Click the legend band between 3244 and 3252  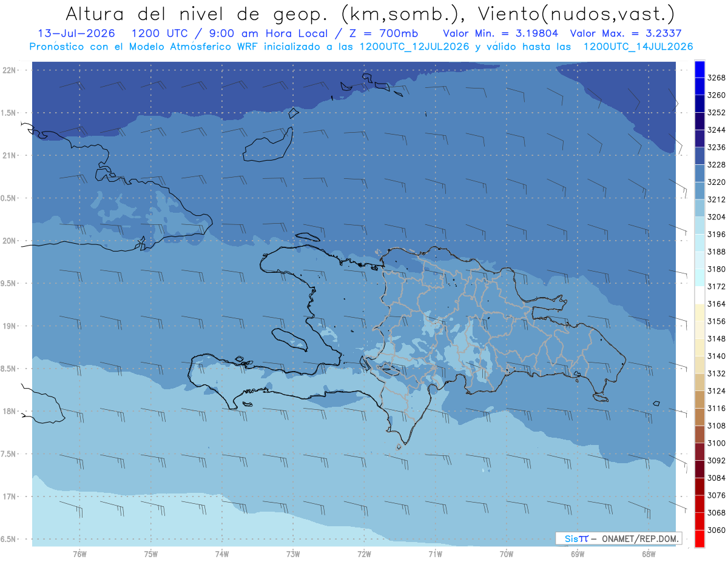[x=699, y=121]
